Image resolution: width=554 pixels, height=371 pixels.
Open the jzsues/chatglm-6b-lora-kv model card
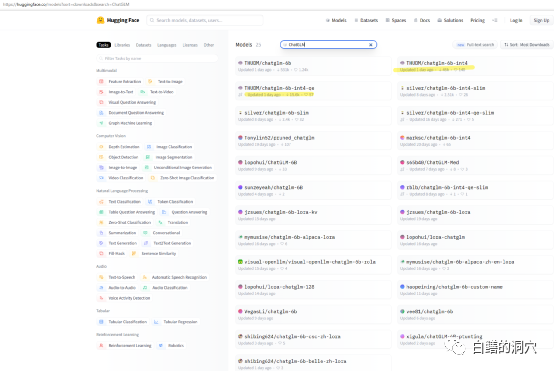pos(313,215)
